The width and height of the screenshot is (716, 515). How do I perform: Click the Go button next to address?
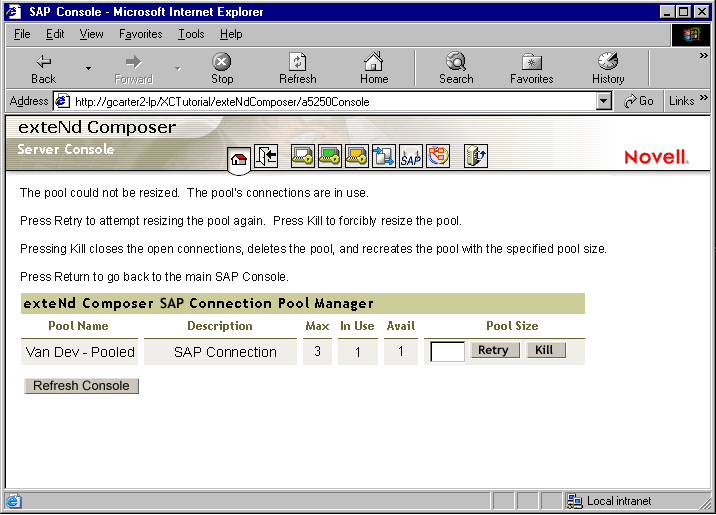[x=638, y=101]
